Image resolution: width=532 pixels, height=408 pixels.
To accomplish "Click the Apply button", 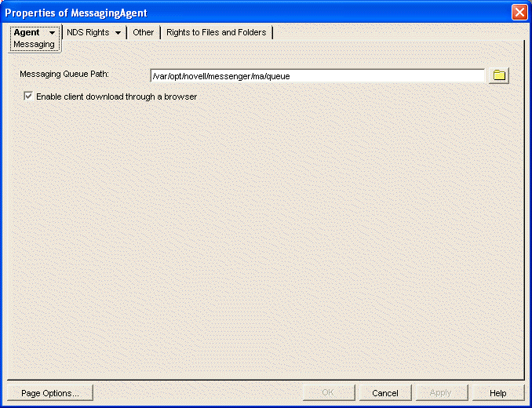I will [x=440, y=393].
